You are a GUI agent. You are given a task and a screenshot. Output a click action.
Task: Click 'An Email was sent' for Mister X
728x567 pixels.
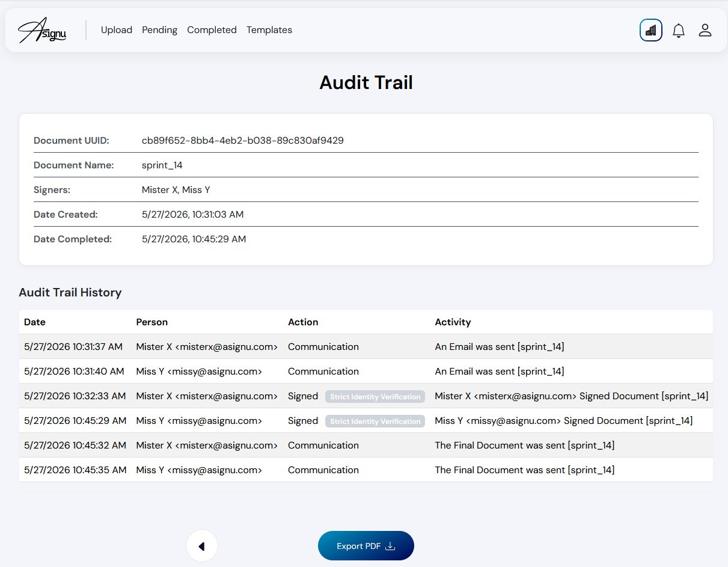coord(500,346)
